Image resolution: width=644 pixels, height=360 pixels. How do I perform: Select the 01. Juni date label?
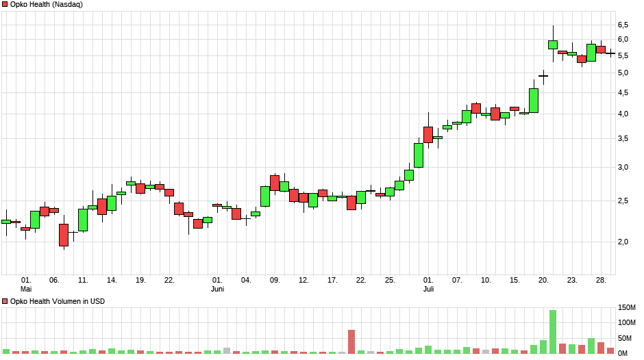217,284
